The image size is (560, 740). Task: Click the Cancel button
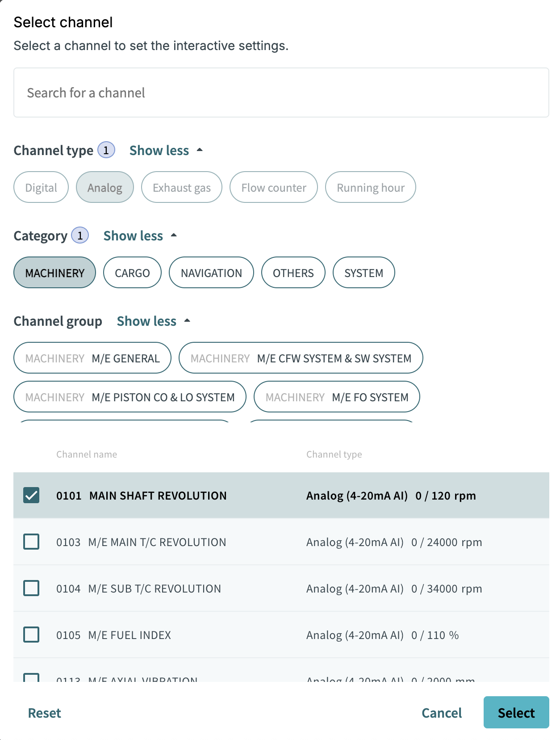coord(442,713)
